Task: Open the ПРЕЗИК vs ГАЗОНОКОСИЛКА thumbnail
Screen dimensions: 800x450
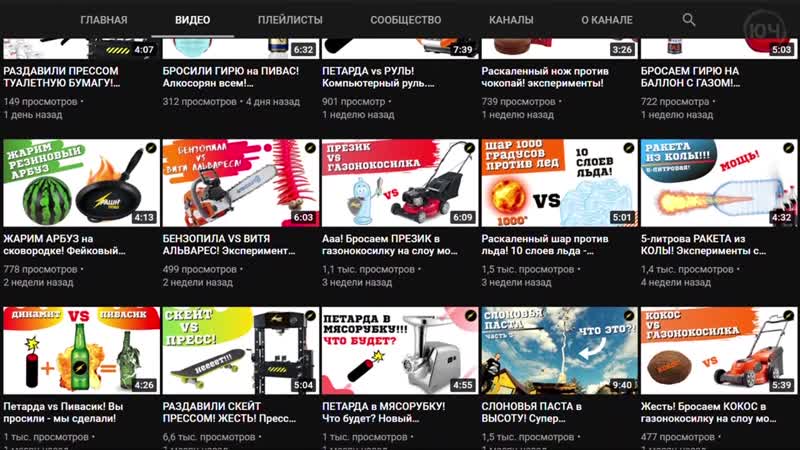Action: tap(400, 183)
